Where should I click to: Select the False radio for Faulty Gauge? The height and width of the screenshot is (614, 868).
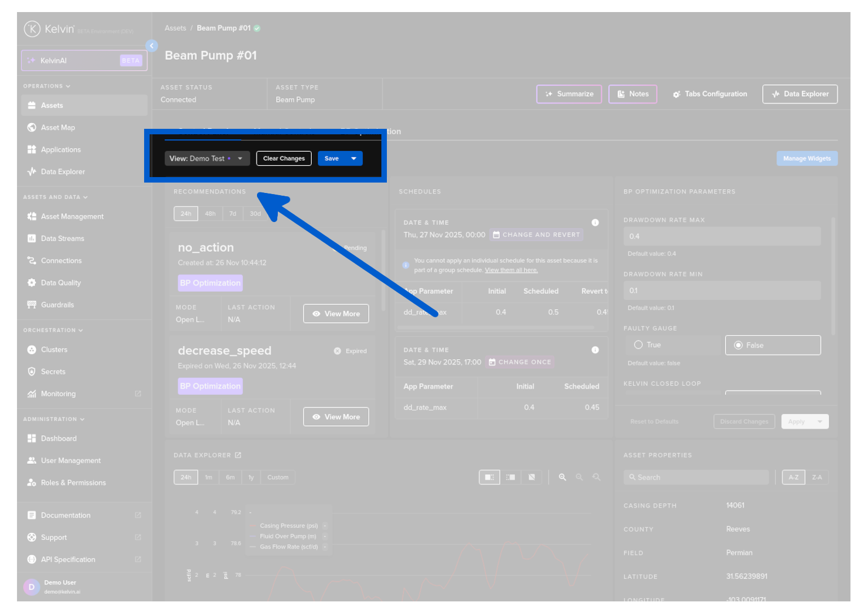click(738, 345)
